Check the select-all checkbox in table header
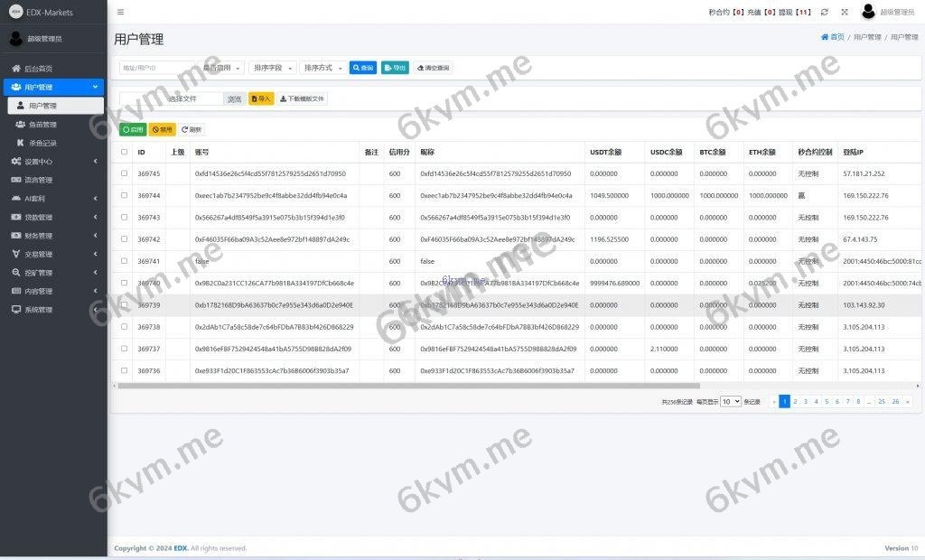This screenshot has width=925, height=560. pyautogui.click(x=124, y=152)
